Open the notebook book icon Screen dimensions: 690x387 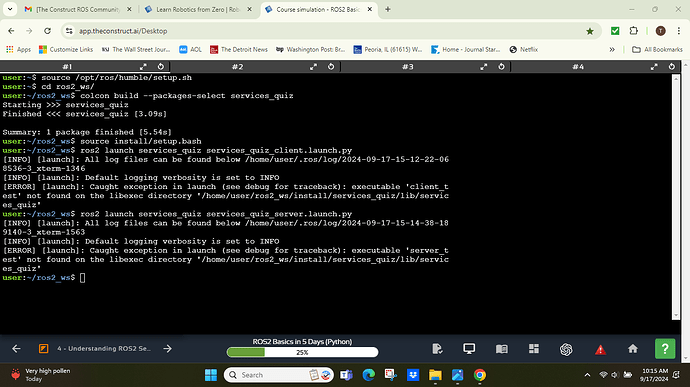tap(502, 349)
